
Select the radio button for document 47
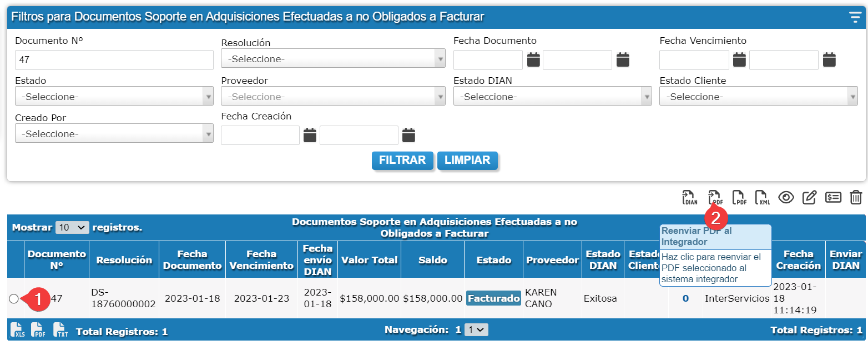coord(14,299)
